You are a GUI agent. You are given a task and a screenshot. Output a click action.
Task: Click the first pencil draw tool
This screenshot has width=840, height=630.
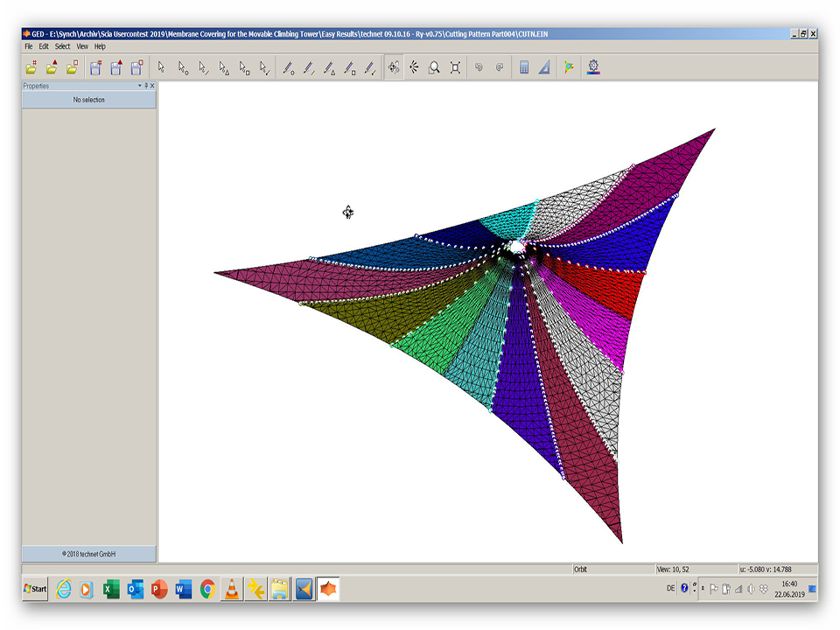[288, 67]
